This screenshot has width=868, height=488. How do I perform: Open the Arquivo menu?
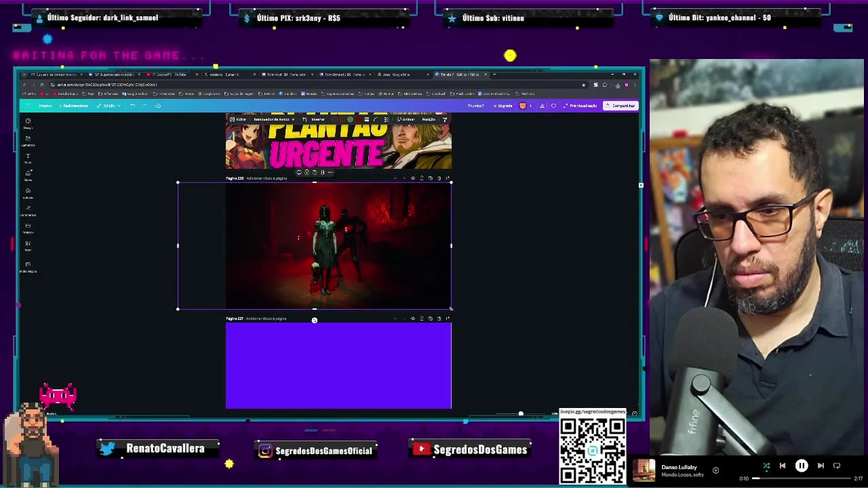(45, 106)
